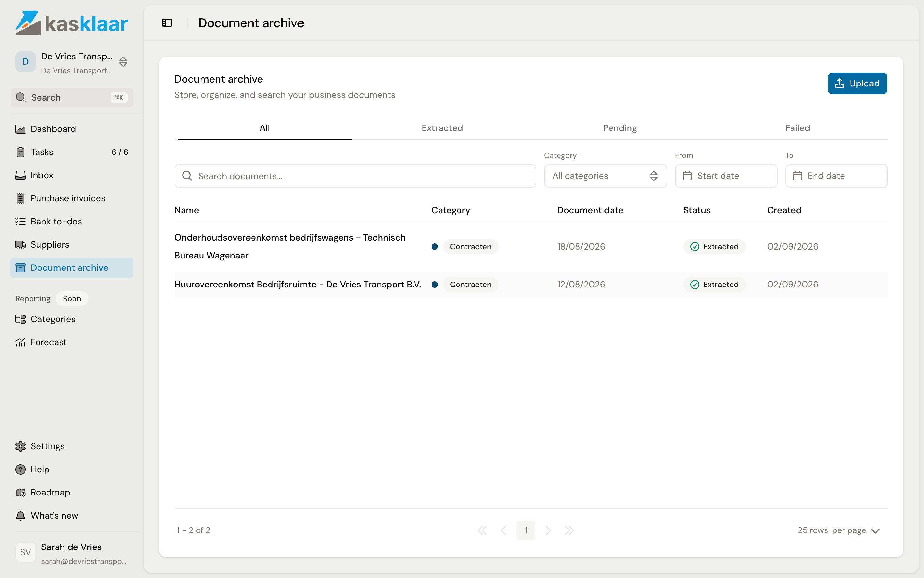Open Dashboard from the sidebar
The height and width of the screenshot is (578, 924).
[72, 129]
